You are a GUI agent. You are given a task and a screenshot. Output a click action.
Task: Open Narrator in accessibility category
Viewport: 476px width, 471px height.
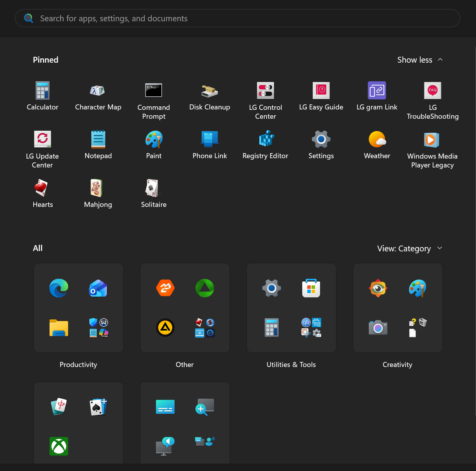[x=165, y=446]
